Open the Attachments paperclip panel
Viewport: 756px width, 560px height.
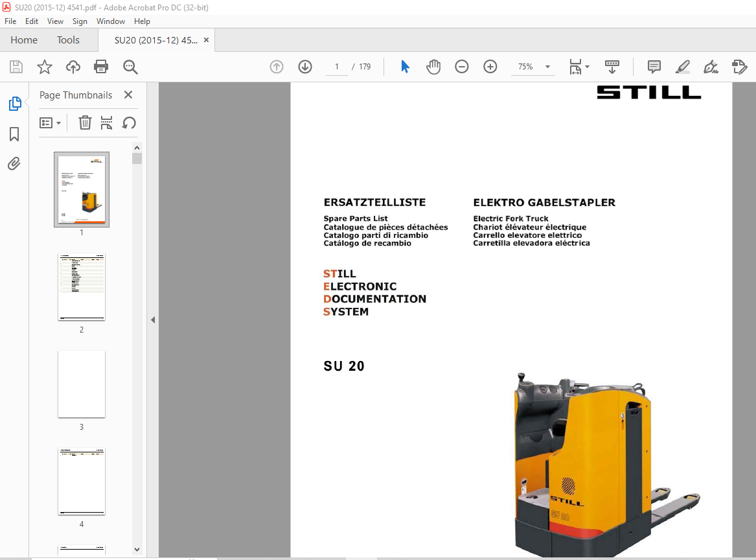14,164
